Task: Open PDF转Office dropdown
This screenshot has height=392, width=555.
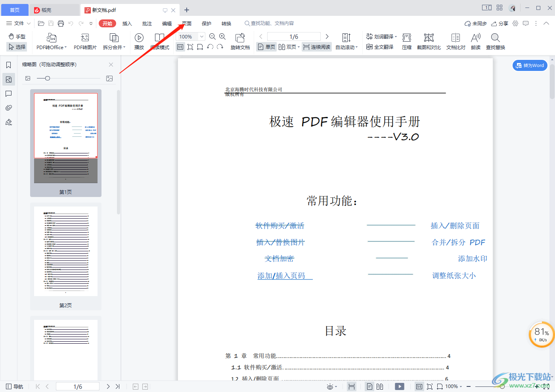Action: 52,42
